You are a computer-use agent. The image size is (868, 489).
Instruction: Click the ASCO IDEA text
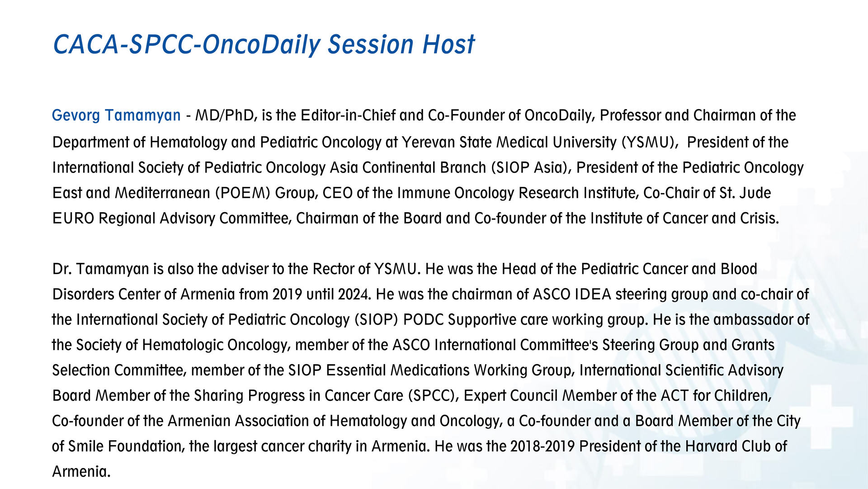click(x=572, y=294)
